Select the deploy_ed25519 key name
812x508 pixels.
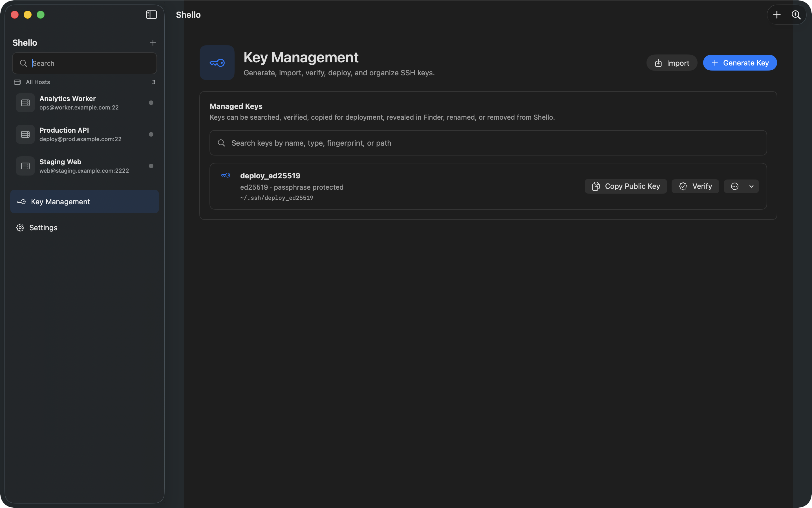(x=270, y=176)
